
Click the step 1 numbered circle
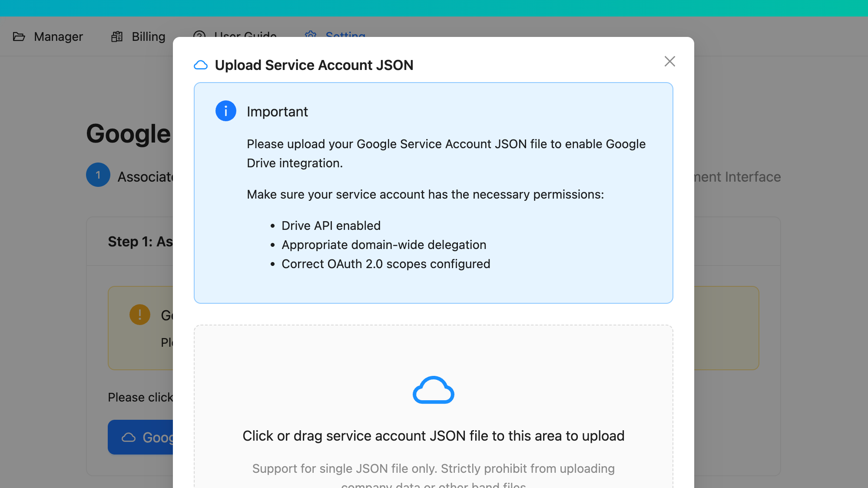pos(98,175)
